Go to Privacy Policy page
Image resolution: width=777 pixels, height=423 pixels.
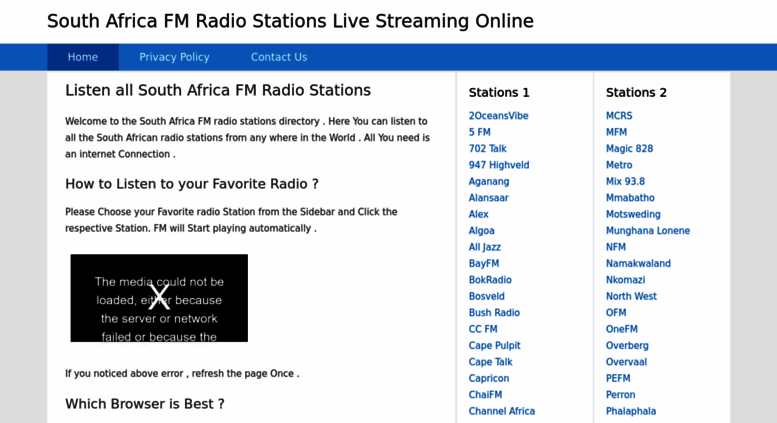[x=174, y=57]
